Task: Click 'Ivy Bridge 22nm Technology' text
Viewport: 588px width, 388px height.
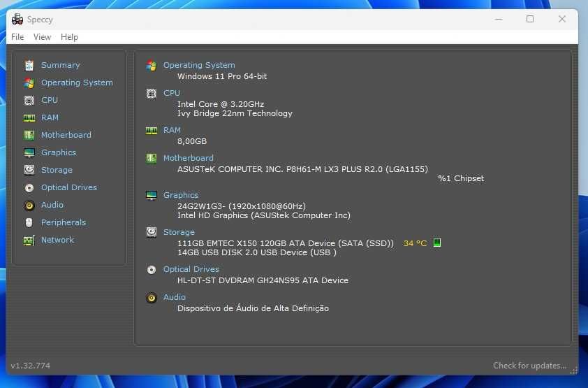Action: [x=235, y=113]
